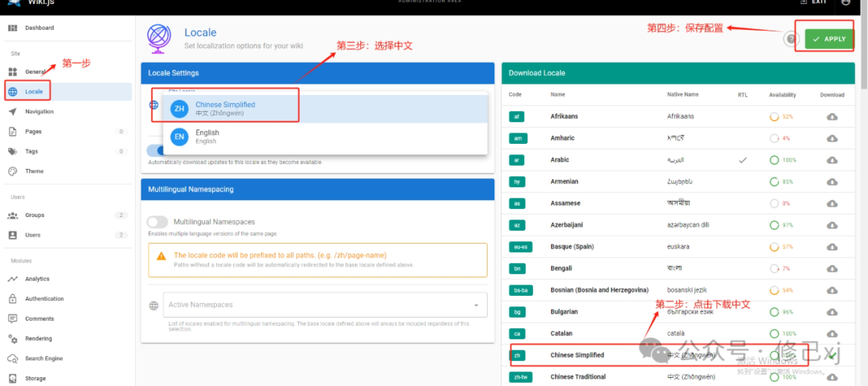Click the help question mark icon
Viewport: 868px width, 386px height.
point(792,39)
